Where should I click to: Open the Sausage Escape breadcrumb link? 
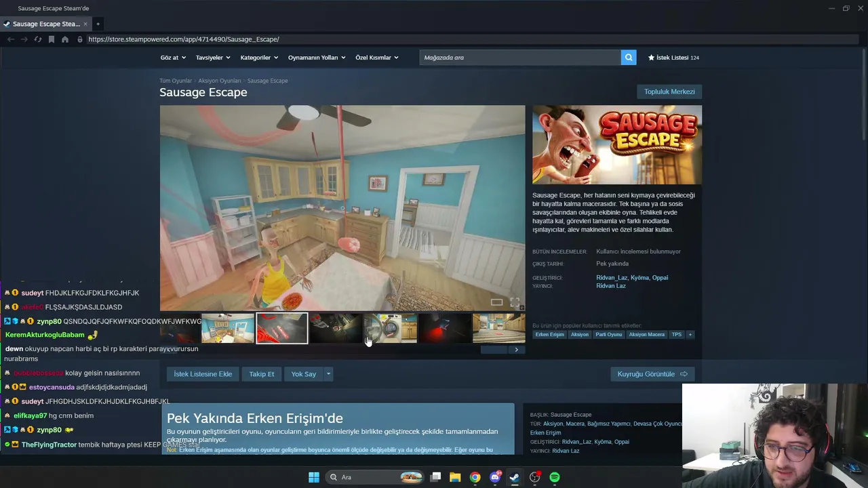tap(268, 81)
